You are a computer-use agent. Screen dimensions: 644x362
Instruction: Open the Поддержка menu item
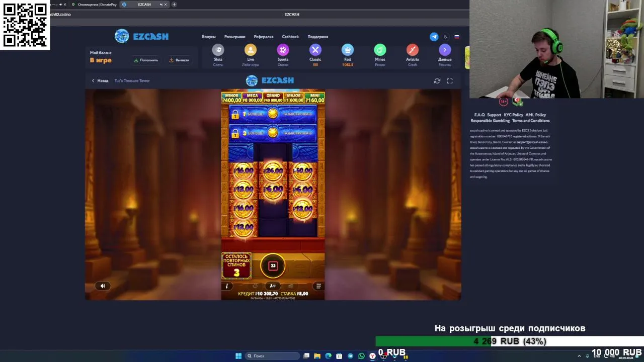317,37
